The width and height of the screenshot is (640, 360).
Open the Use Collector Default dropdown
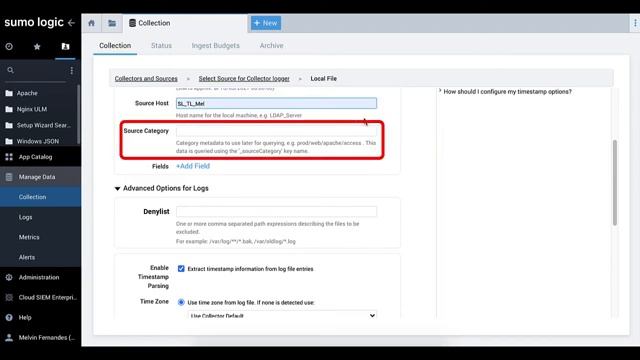pyautogui.click(x=282, y=316)
